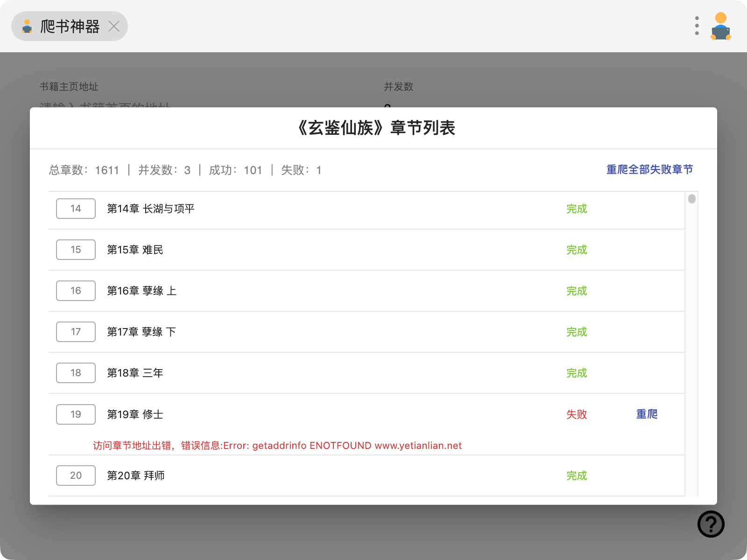Click 完成 status of chapter 16

click(x=577, y=291)
